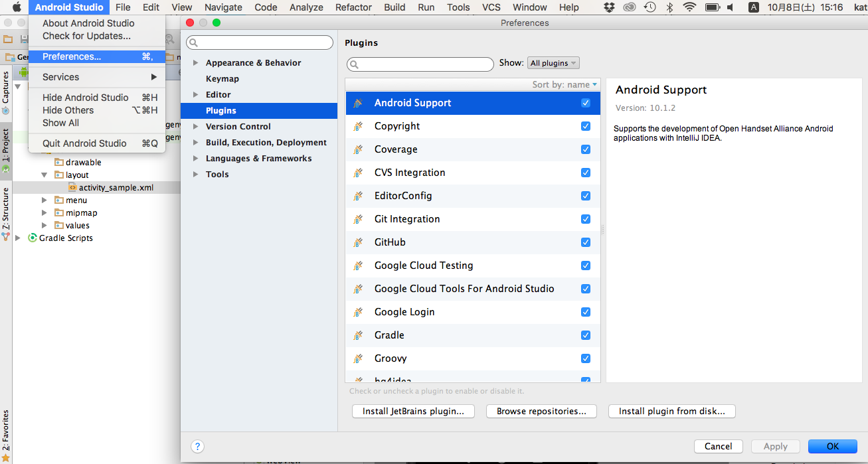This screenshot has height=464, width=868.
Task: Click the Google Login plugin icon
Action: (358, 312)
